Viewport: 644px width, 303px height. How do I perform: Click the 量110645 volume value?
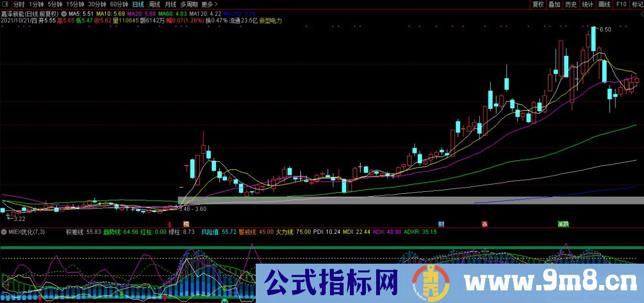pos(126,21)
